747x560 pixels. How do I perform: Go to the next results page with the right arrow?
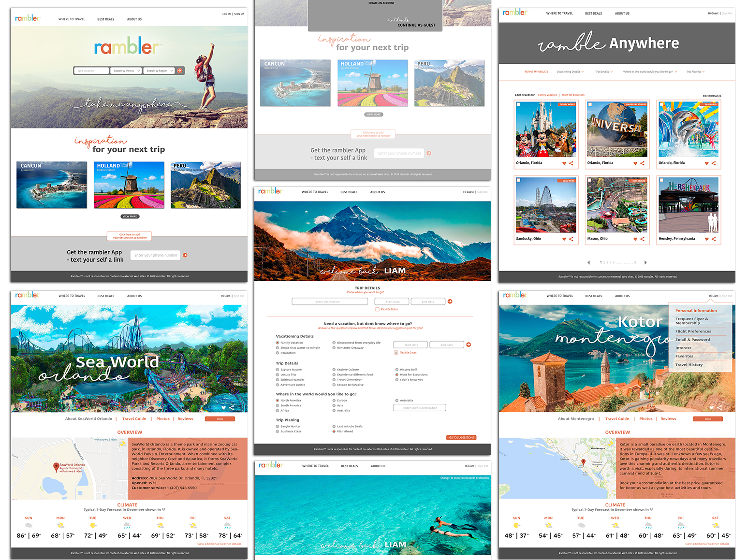(645, 262)
